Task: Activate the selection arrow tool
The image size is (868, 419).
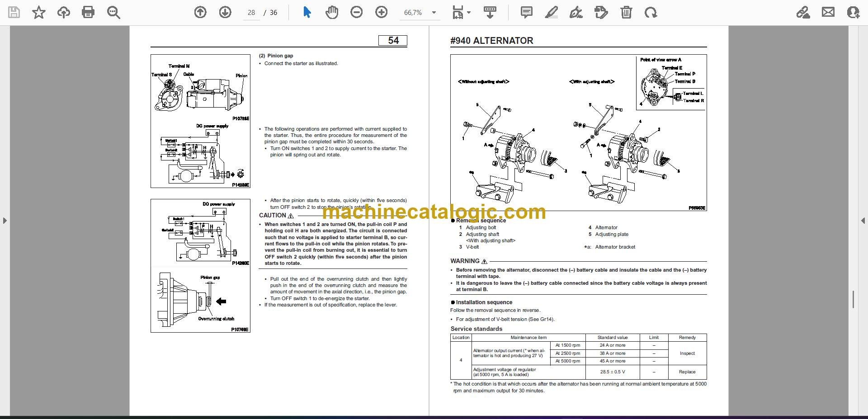Action: (307, 12)
